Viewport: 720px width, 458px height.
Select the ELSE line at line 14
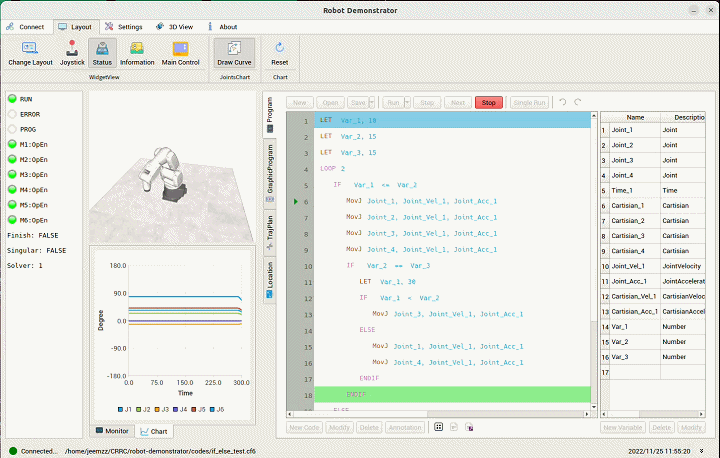(x=452, y=330)
